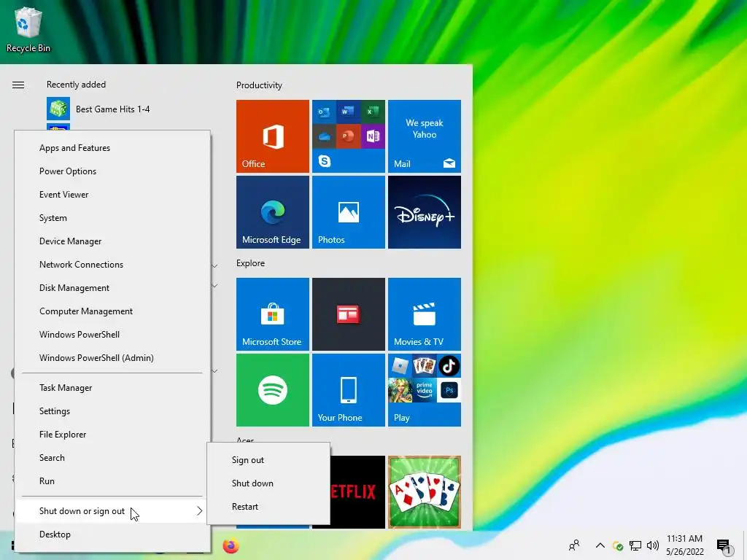This screenshot has height=560, width=747.
Task: Open Device Manager
Action: [112, 241]
